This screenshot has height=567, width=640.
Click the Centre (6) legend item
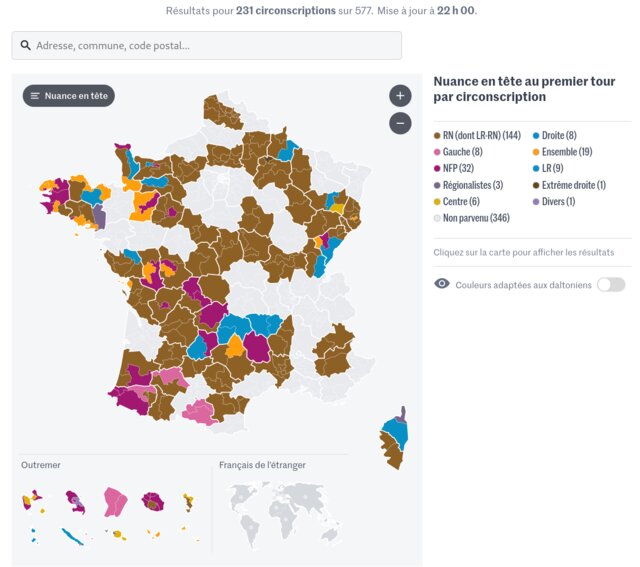[x=461, y=201]
